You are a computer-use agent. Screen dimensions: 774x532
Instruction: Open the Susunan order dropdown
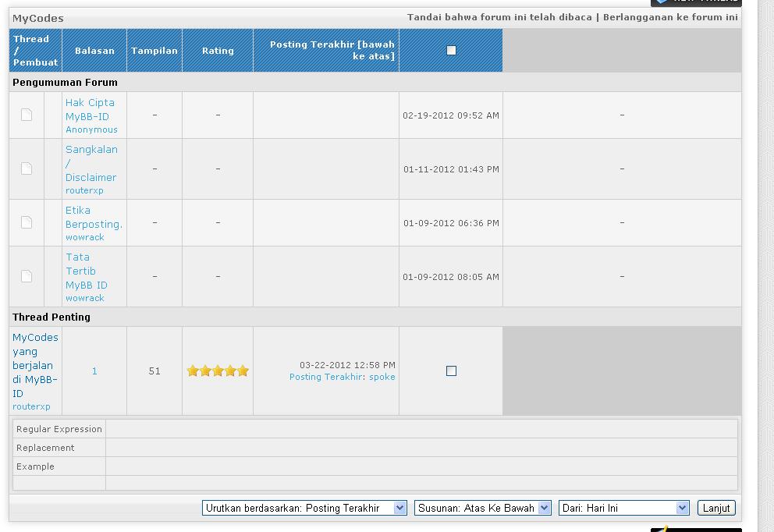pyautogui.click(x=483, y=508)
